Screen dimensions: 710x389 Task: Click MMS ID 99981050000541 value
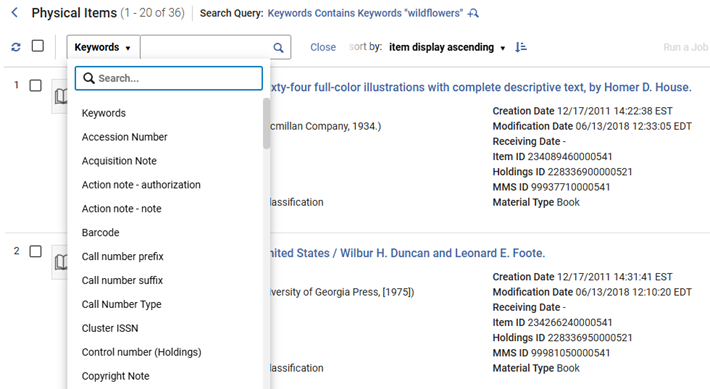pos(570,353)
